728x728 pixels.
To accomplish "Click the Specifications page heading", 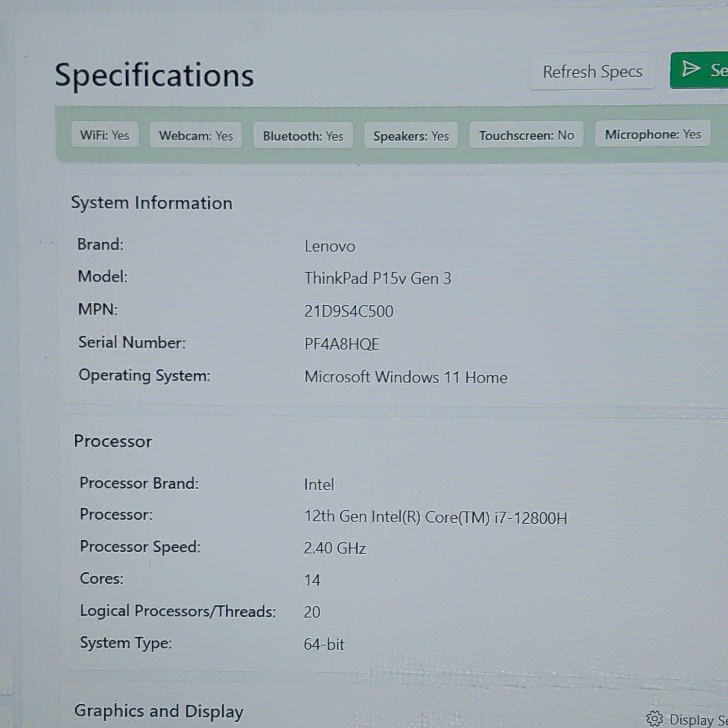I will click(154, 75).
